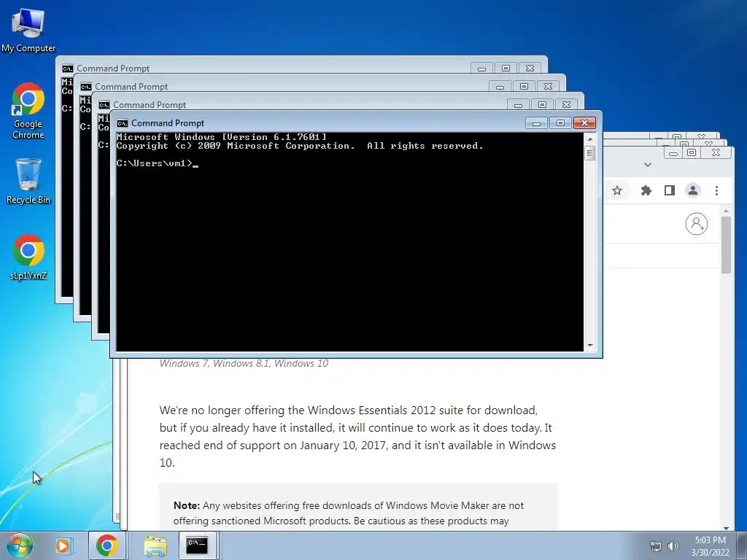Image resolution: width=747 pixels, height=560 pixels.
Task: Toggle Chrome's side panel icon
Action: tap(670, 190)
